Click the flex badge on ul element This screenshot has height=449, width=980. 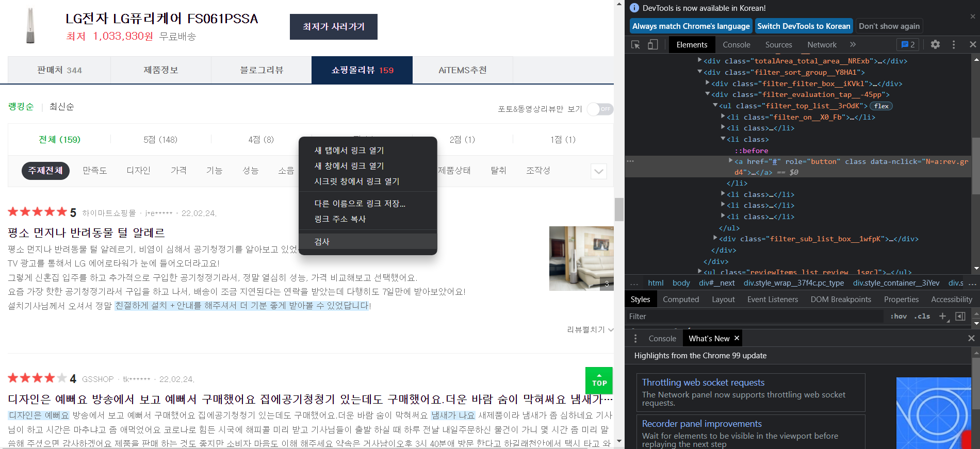(x=881, y=106)
